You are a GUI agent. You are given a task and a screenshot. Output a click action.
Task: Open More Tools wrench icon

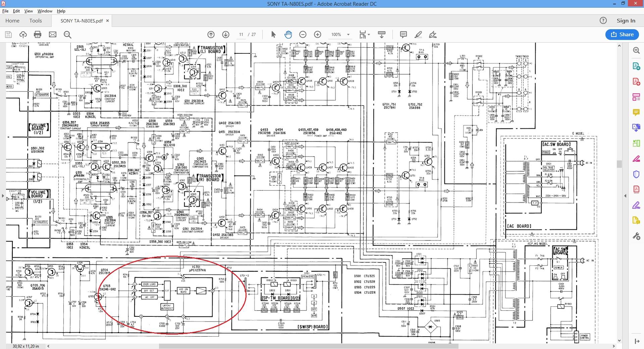click(x=636, y=236)
